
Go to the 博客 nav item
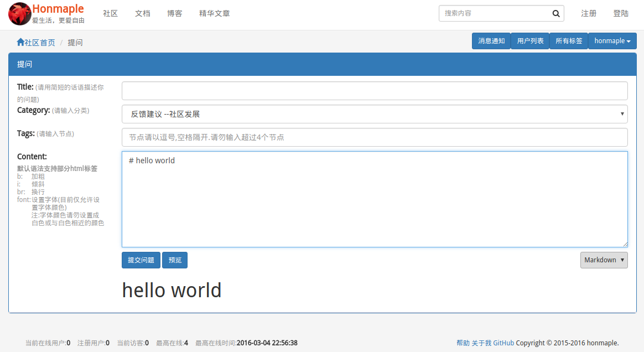174,13
